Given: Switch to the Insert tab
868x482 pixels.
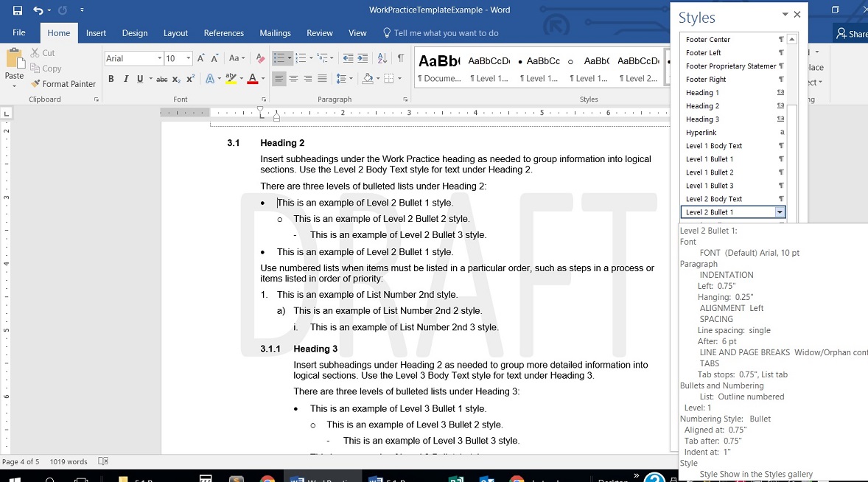Looking at the screenshot, I should click(96, 32).
